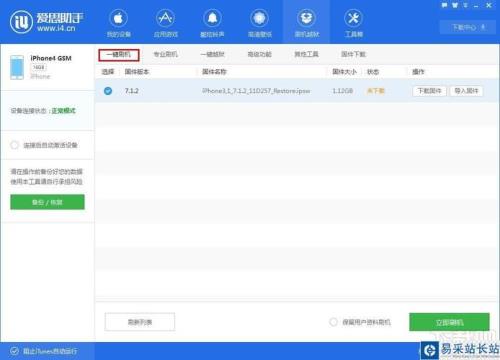Switch to 高级功能 tab
The width and height of the screenshot is (500, 360).
pyautogui.click(x=260, y=54)
